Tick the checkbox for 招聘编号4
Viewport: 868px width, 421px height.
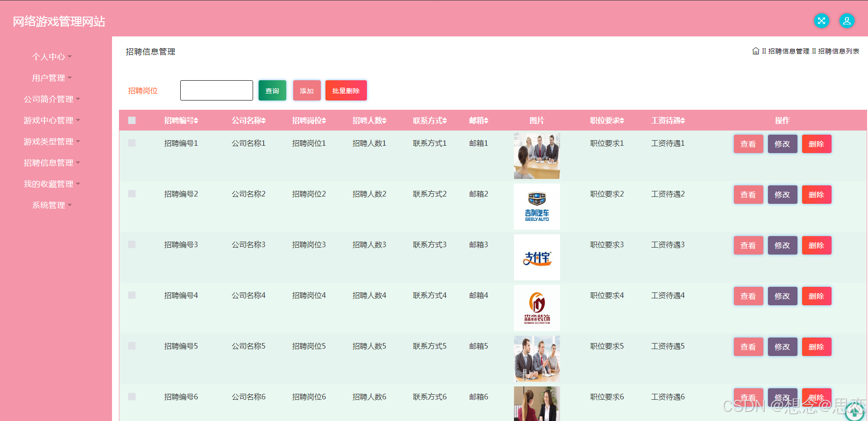pos(132,295)
